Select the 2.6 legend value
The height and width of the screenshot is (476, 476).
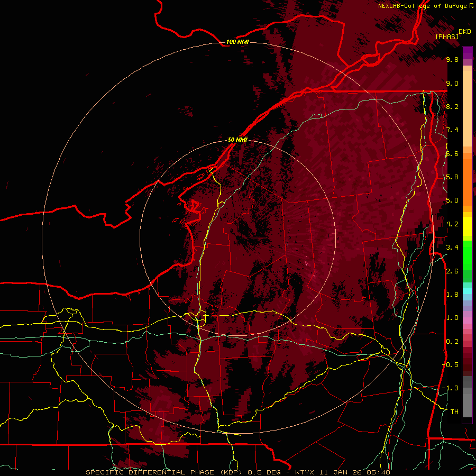coord(452,271)
